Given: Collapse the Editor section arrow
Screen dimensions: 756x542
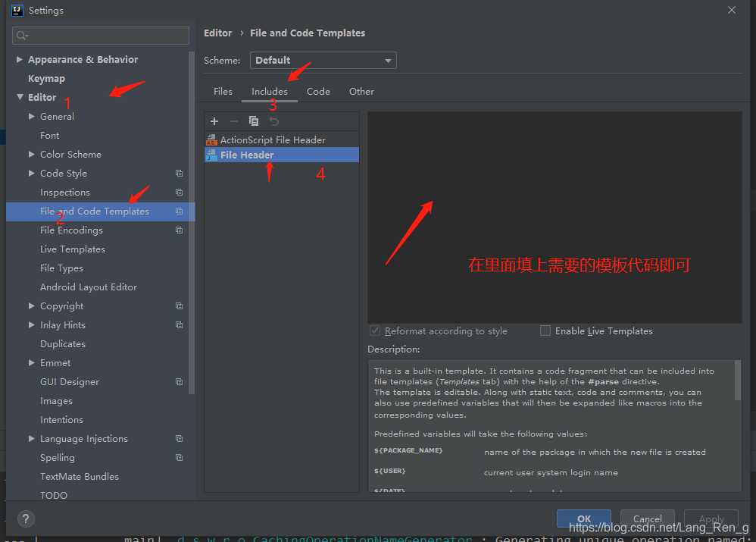Looking at the screenshot, I should [20, 97].
